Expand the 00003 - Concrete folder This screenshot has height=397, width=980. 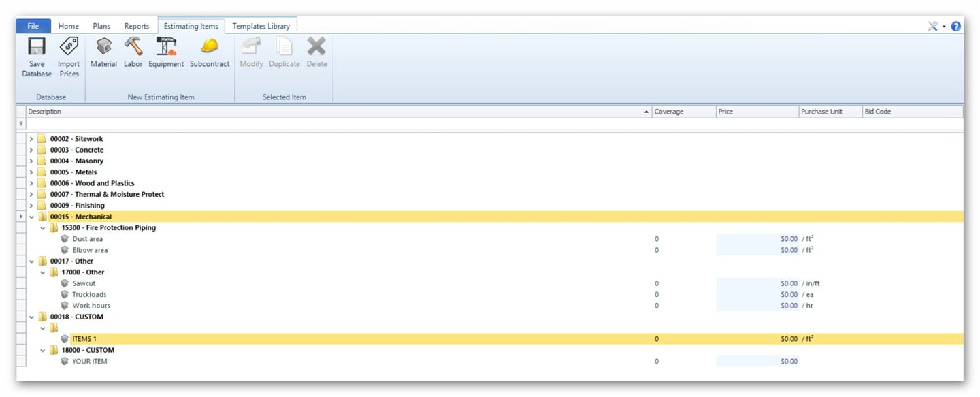(x=31, y=150)
